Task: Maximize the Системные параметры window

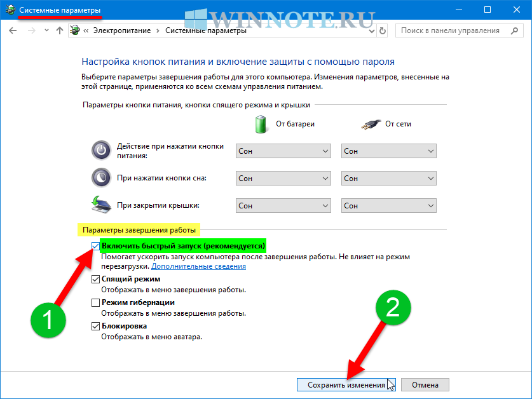Action: tap(488, 10)
